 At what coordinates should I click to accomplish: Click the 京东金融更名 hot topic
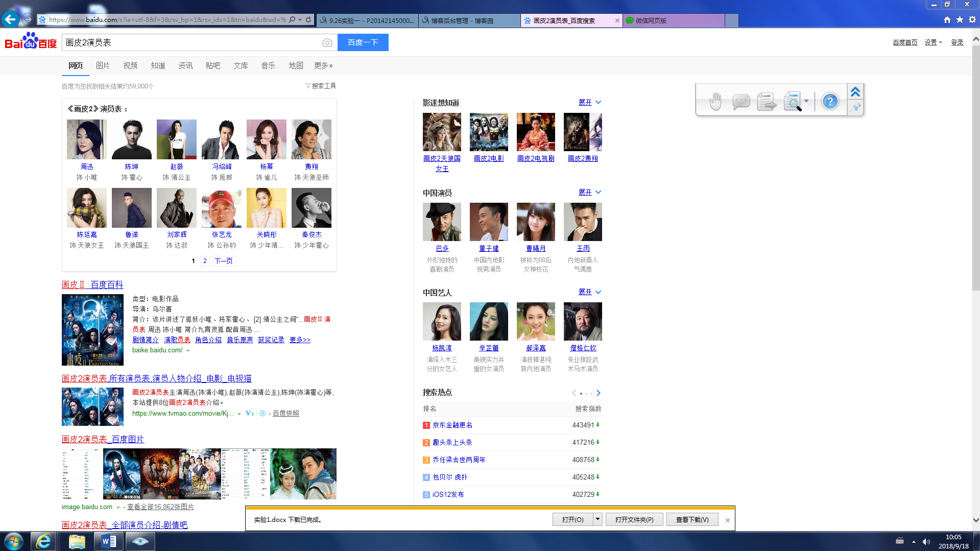click(x=452, y=425)
